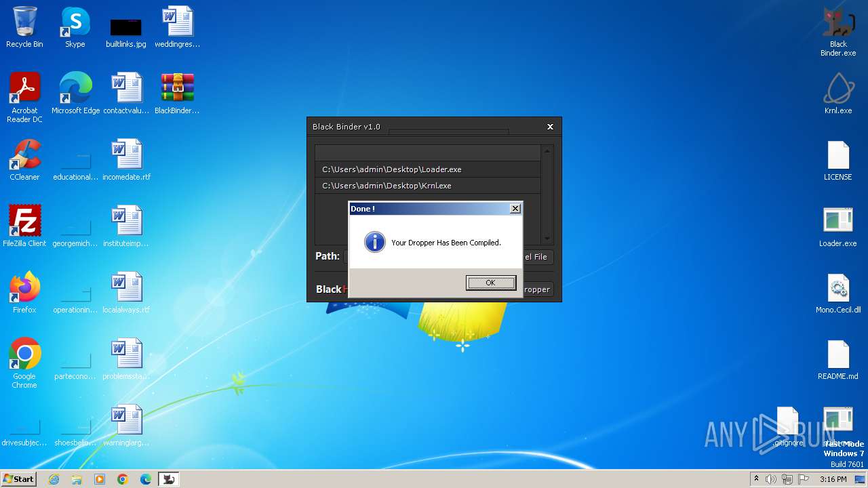Open Windows Explorer from taskbar

[77, 479]
